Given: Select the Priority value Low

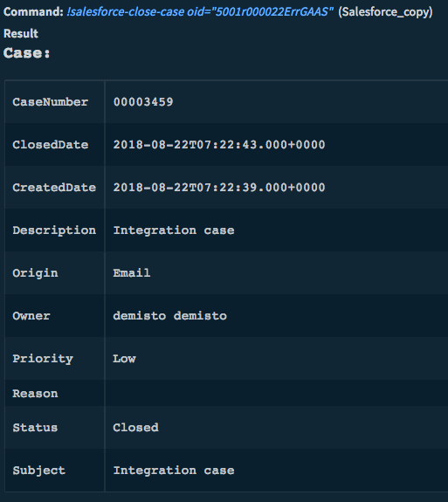Looking at the screenshot, I should (x=124, y=358).
